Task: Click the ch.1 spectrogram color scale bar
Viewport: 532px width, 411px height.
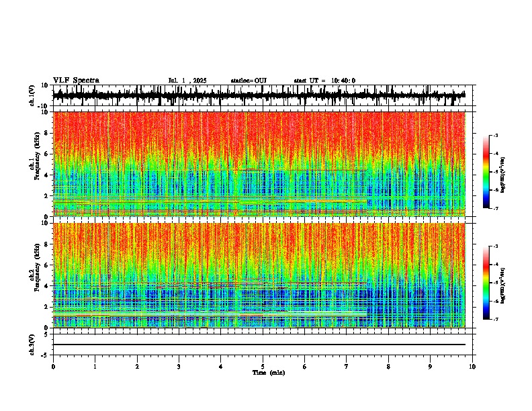Action: pos(486,172)
